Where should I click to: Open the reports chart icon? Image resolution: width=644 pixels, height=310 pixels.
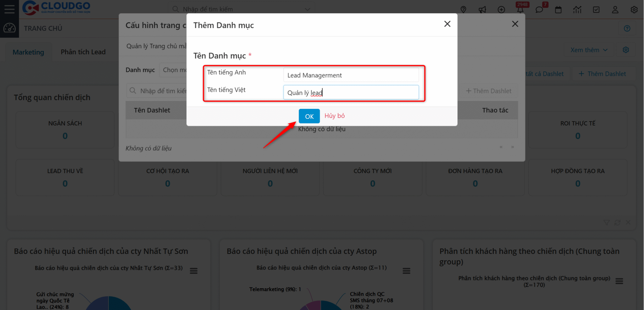[577, 9]
